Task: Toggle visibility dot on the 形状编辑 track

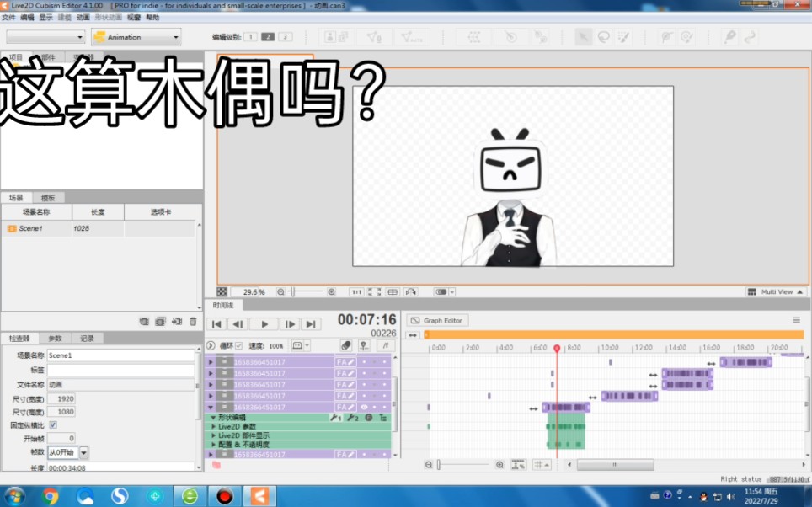Action: 368,417
